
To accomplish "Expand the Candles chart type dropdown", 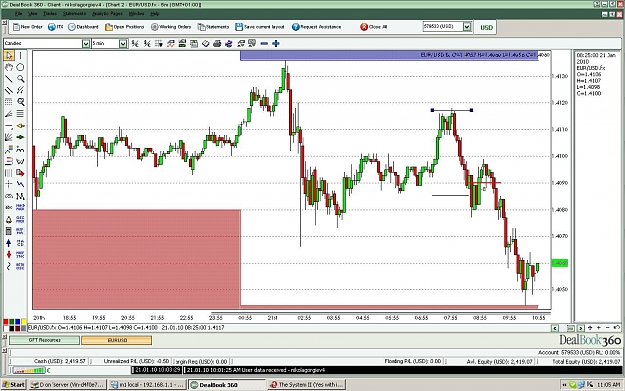I will click(x=86, y=43).
